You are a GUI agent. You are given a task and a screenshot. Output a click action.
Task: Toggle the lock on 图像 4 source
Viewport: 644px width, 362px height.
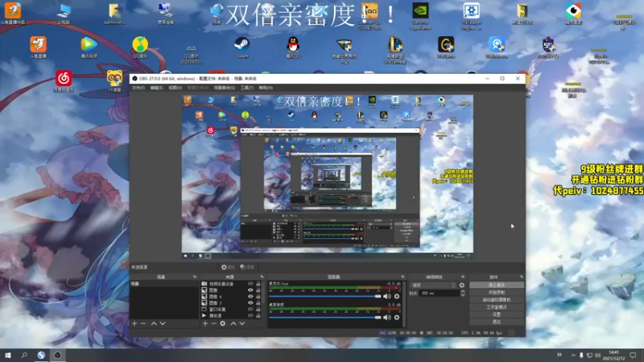pos(258,296)
